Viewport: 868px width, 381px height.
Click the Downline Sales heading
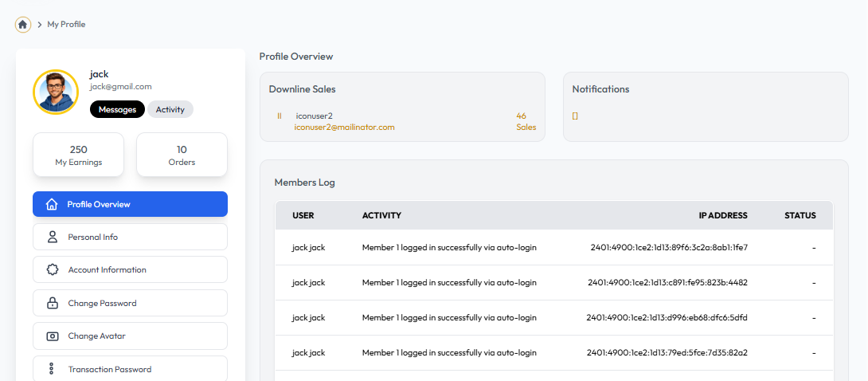(303, 89)
